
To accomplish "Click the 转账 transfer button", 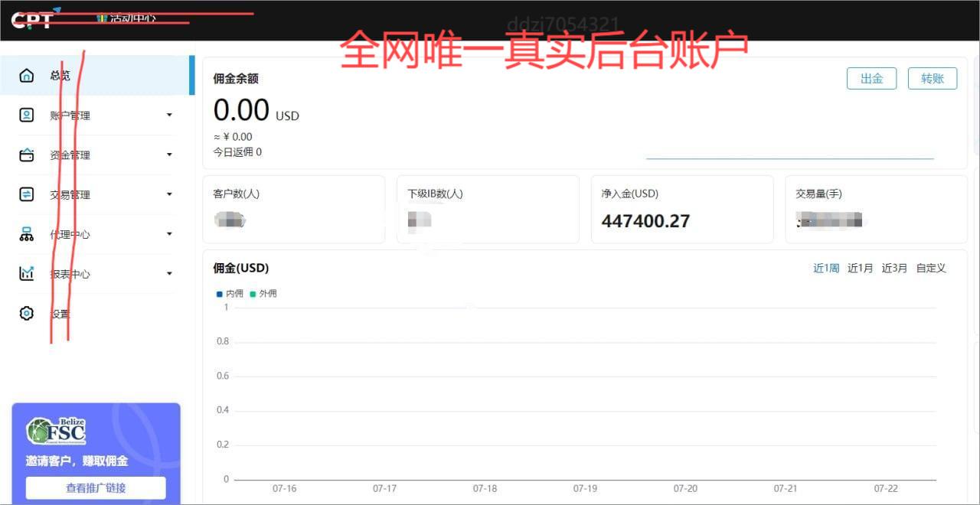I will coord(933,78).
